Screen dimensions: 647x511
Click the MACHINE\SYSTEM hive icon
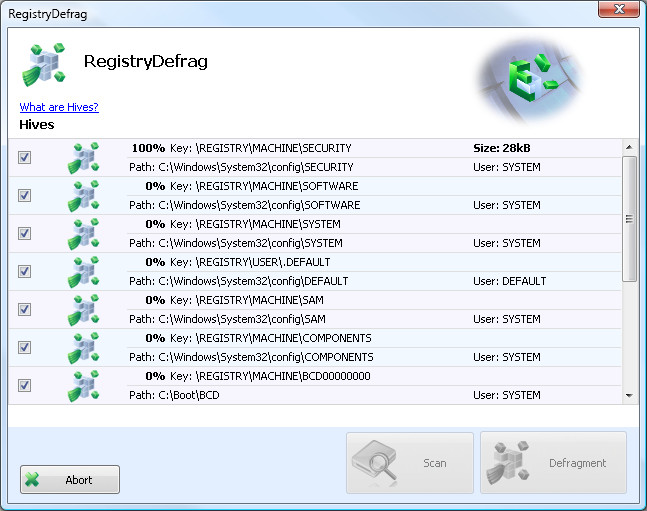(x=83, y=234)
